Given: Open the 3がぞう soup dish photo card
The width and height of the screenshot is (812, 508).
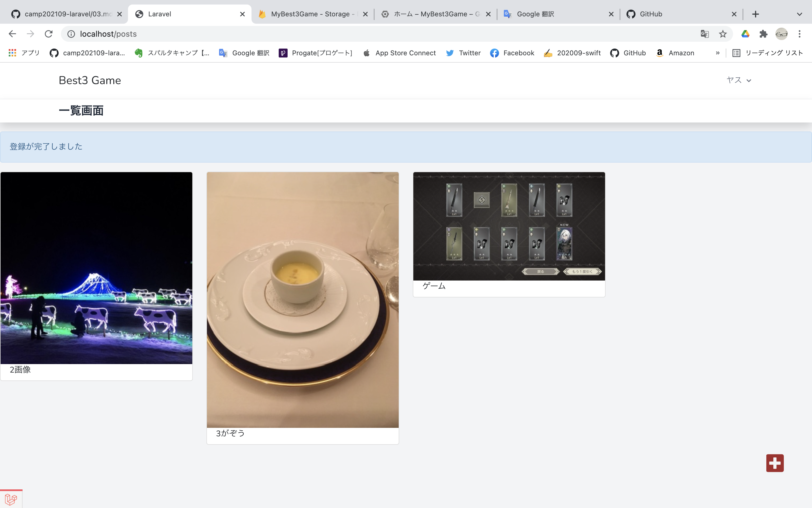Looking at the screenshot, I should (x=303, y=308).
